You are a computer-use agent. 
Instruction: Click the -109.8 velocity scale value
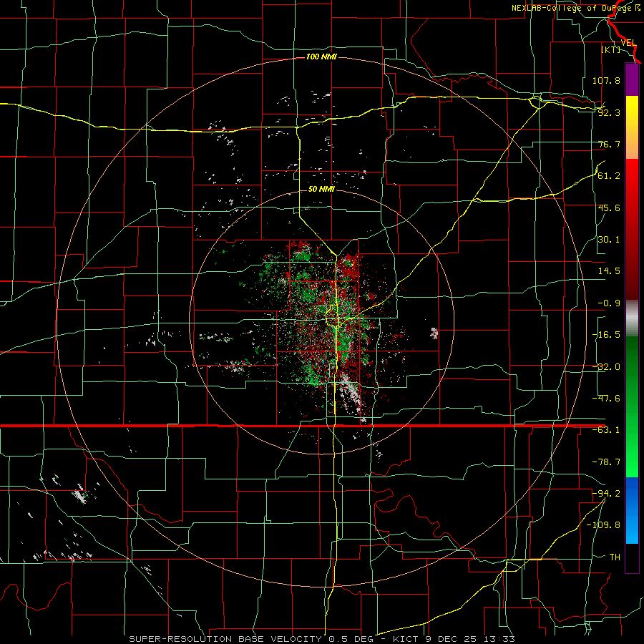click(603, 525)
